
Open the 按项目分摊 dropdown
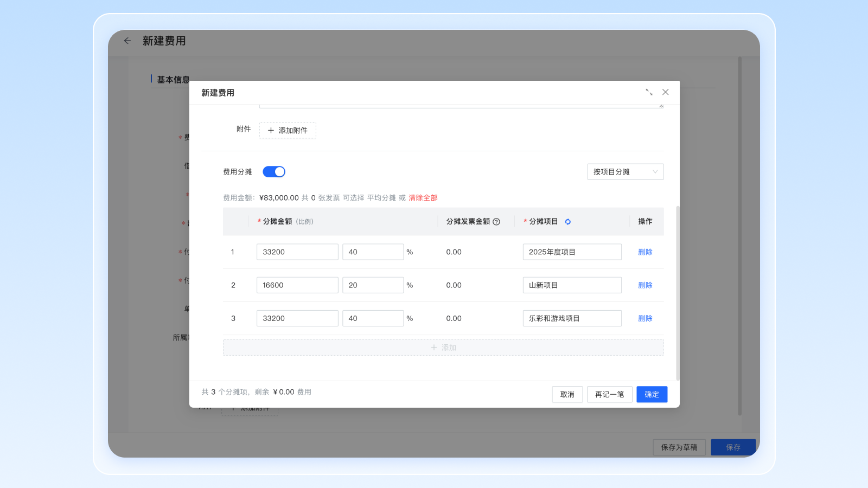(x=625, y=172)
